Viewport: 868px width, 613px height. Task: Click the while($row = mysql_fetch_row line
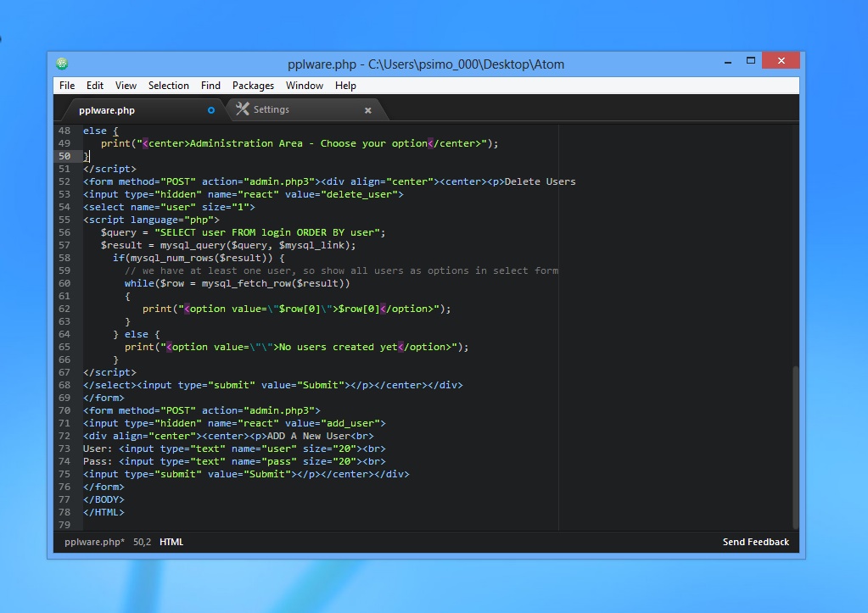pyautogui.click(x=237, y=283)
